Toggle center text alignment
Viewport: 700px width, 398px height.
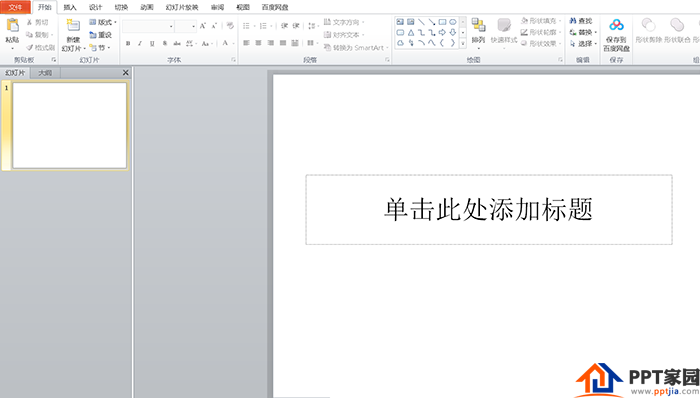point(258,43)
